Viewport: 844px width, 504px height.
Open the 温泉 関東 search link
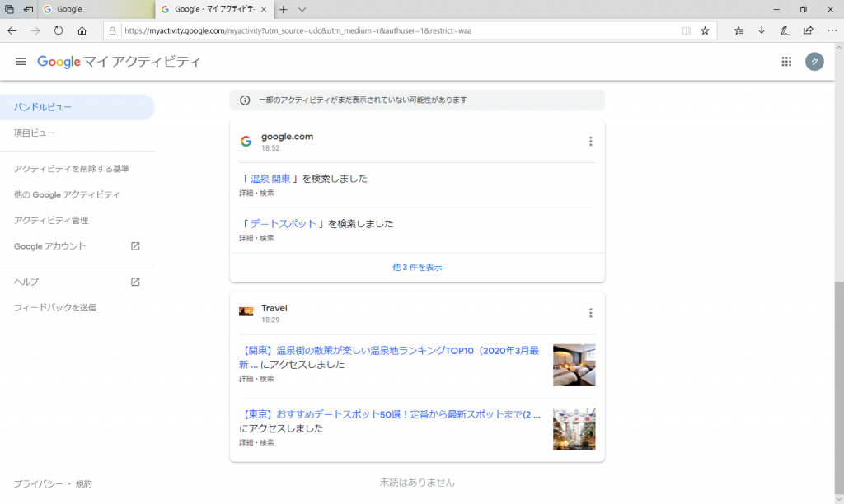[270, 179]
